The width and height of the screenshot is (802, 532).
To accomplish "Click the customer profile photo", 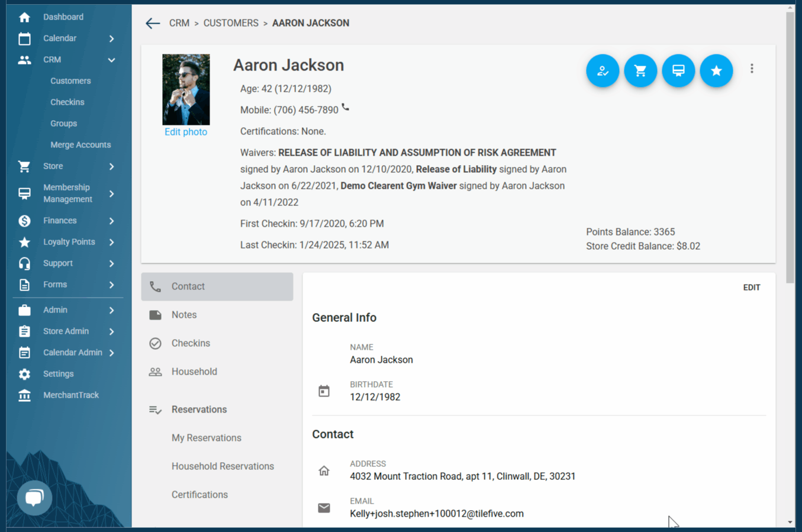I will pos(186,89).
